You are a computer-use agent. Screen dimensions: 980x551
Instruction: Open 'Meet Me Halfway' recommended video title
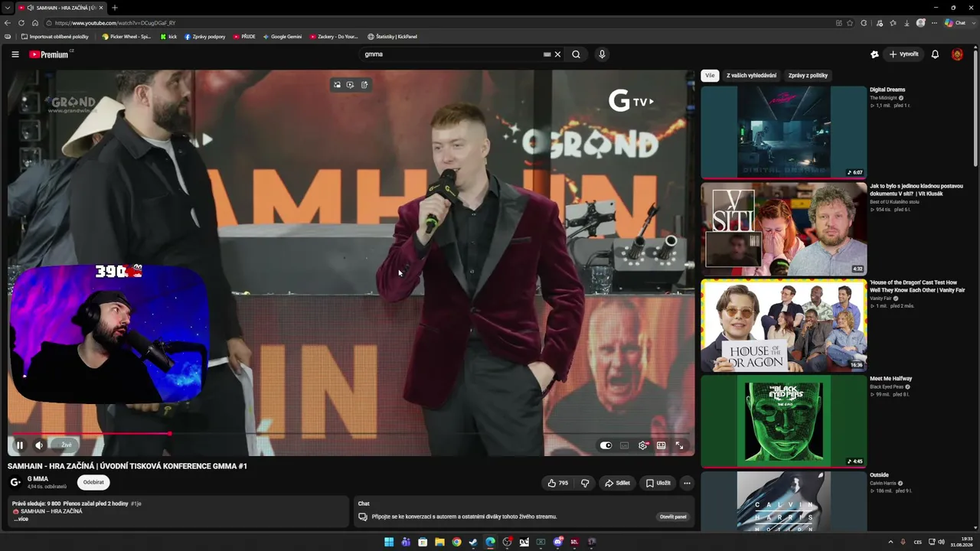click(x=890, y=379)
